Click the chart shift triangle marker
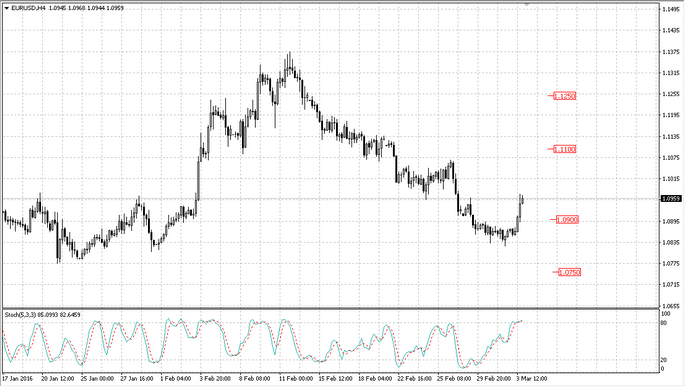The width and height of the screenshot is (685, 387). [527, 4]
